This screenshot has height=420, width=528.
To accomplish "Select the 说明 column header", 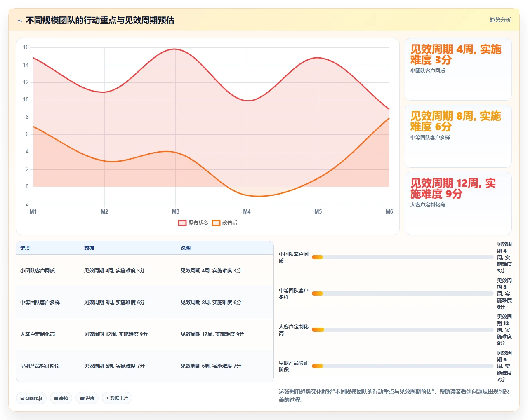I will tap(186, 248).
